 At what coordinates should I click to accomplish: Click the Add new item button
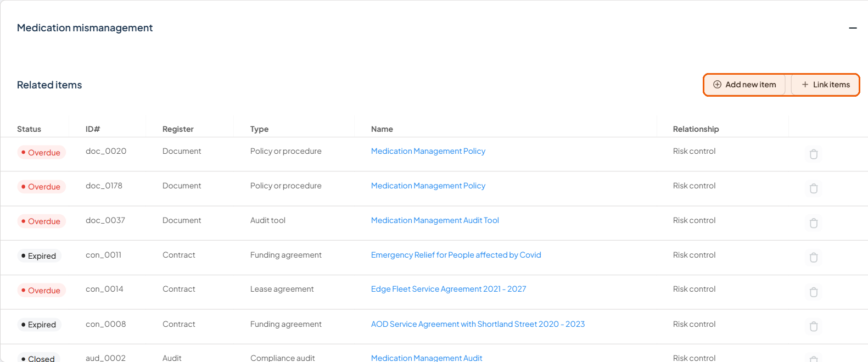point(744,85)
